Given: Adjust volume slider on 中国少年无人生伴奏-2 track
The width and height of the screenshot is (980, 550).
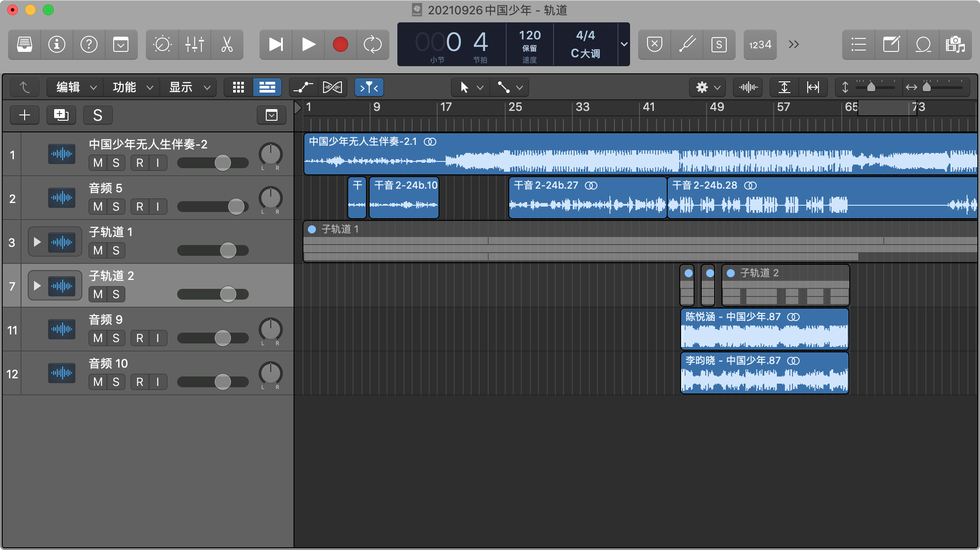Looking at the screenshot, I should pyautogui.click(x=222, y=163).
